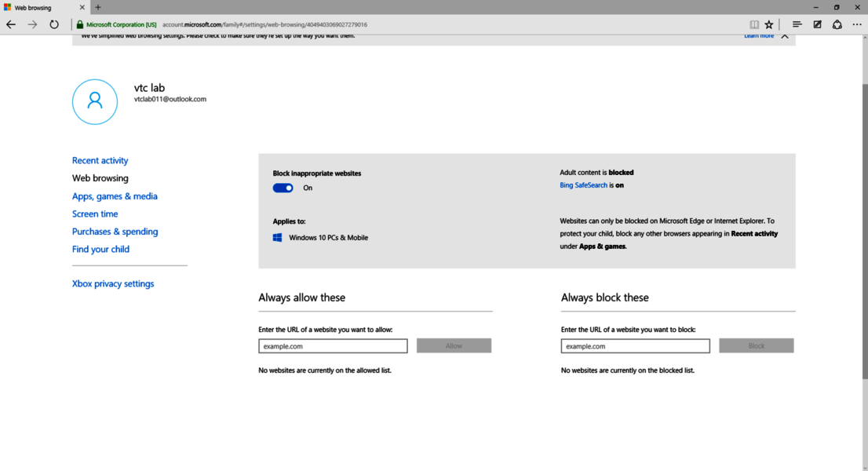Refresh the current page

click(53, 24)
